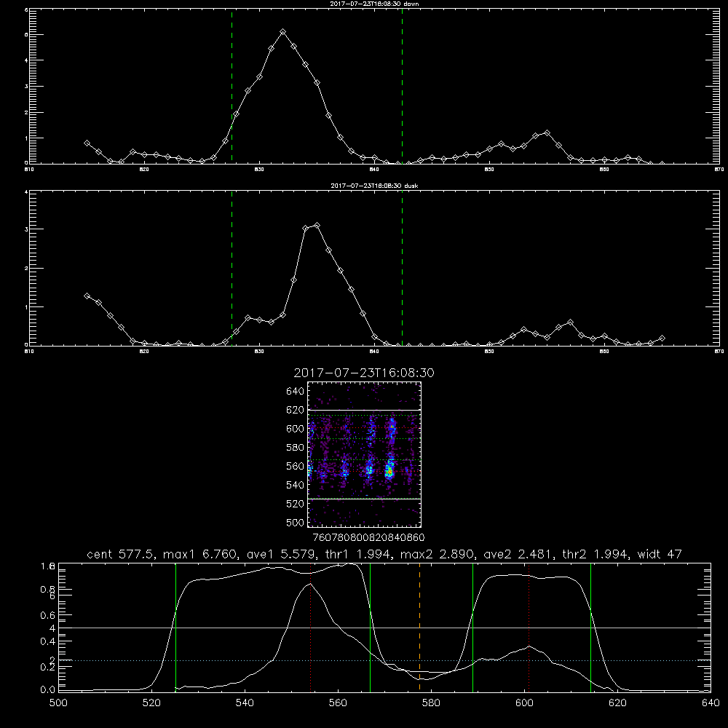The height and width of the screenshot is (728, 728).
Task: Click the 500 x-axis label of bottom plot
Action: (58, 703)
